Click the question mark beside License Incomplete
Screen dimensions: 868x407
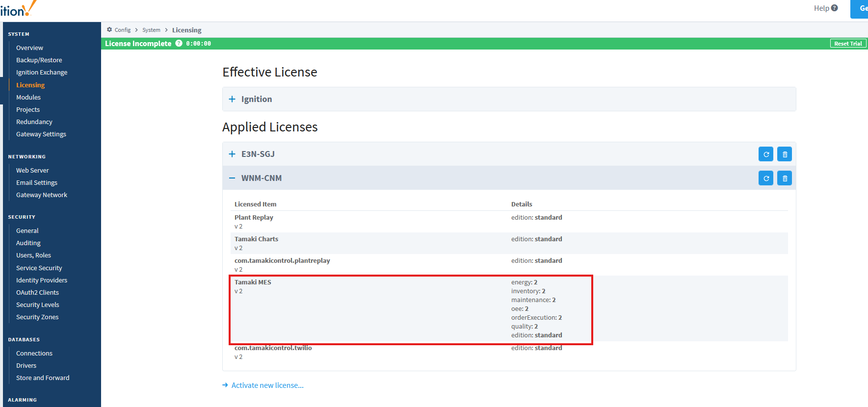(179, 43)
